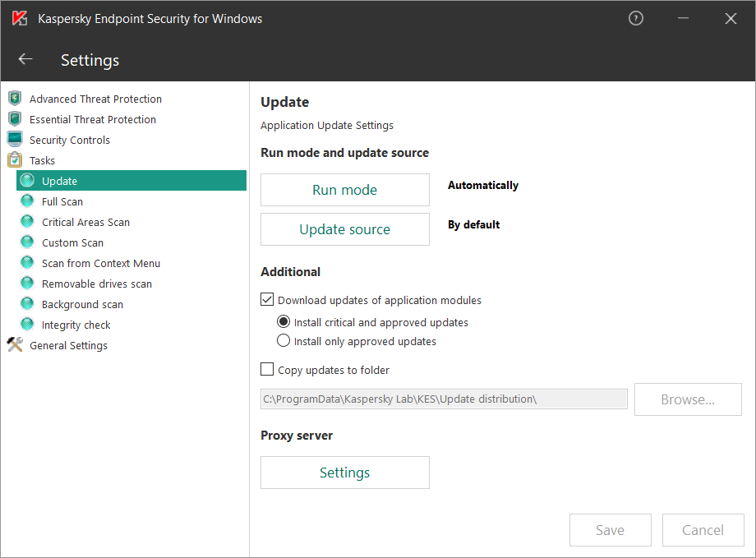Open General Settings section
This screenshot has height=558, width=756.
pyautogui.click(x=68, y=346)
